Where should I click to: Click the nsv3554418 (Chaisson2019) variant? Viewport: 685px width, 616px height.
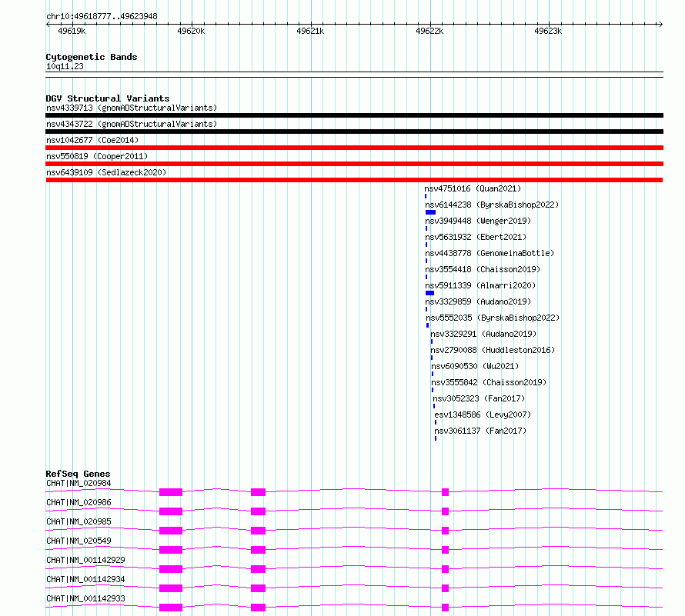tap(483, 269)
